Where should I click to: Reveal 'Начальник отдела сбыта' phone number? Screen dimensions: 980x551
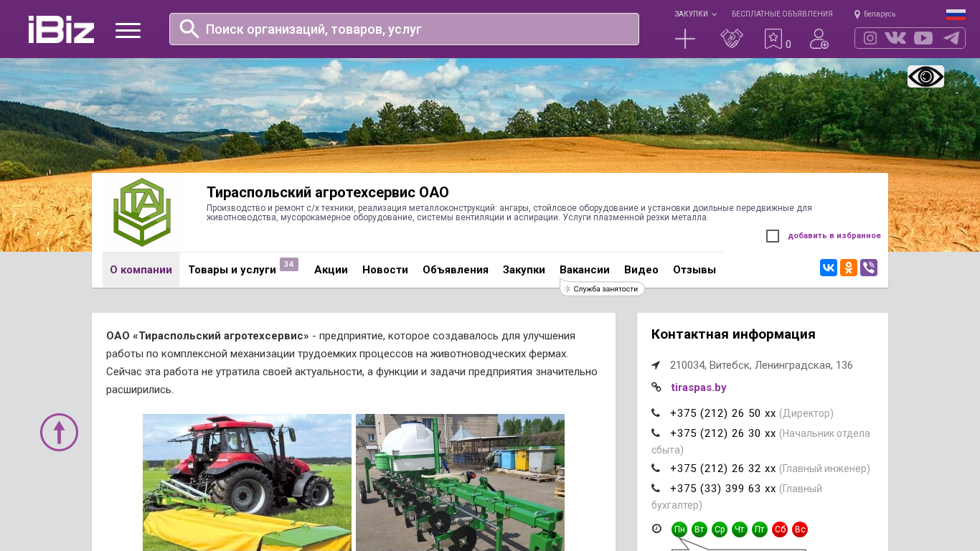point(722,433)
